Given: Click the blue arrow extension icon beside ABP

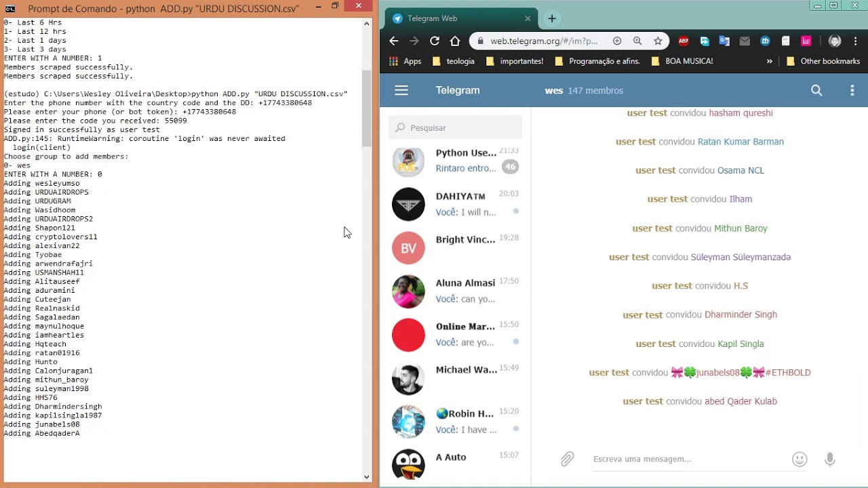Looking at the screenshot, I should (x=705, y=41).
